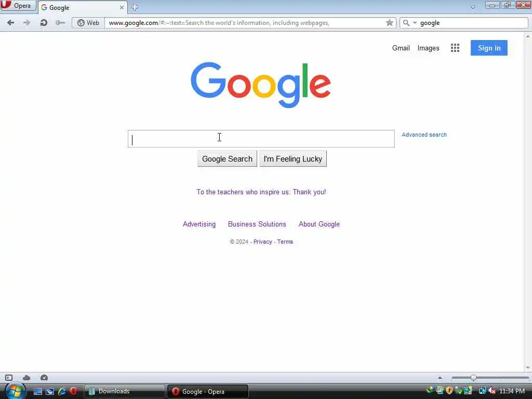Switch to Downloads taskbar window
Image resolution: width=532 pixels, height=399 pixels.
[x=124, y=391]
